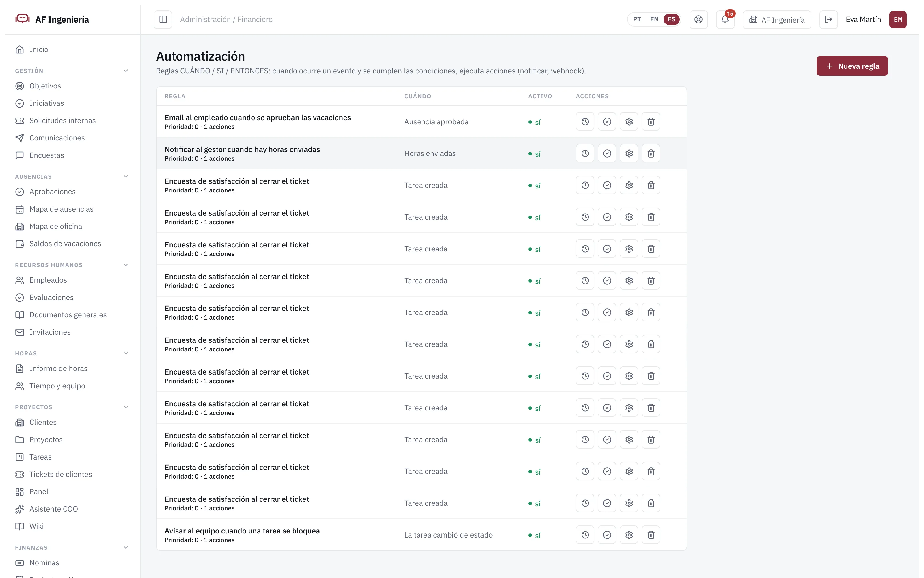This screenshot has width=924, height=578.
Task: Open Aprobaciones in sidebar
Action: [x=52, y=192]
